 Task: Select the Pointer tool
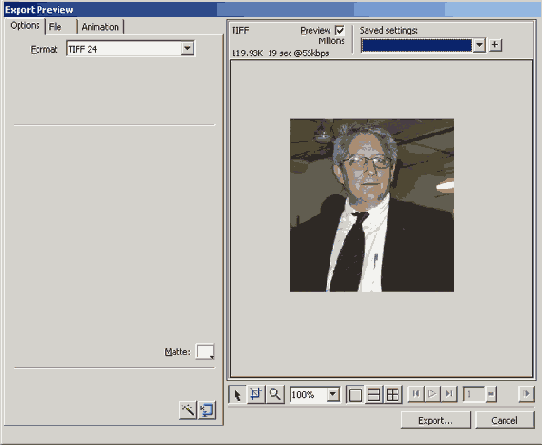(x=237, y=394)
